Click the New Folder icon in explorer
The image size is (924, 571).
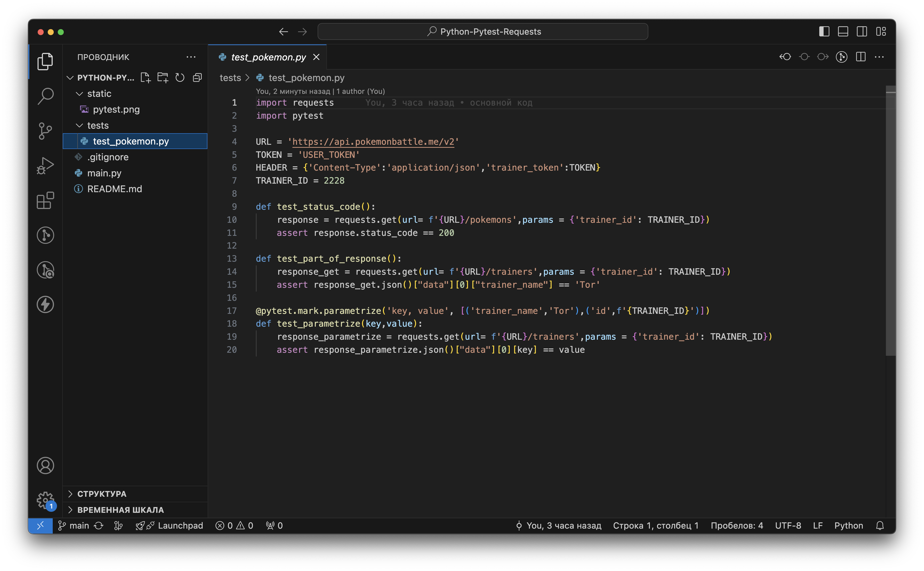pyautogui.click(x=163, y=78)
